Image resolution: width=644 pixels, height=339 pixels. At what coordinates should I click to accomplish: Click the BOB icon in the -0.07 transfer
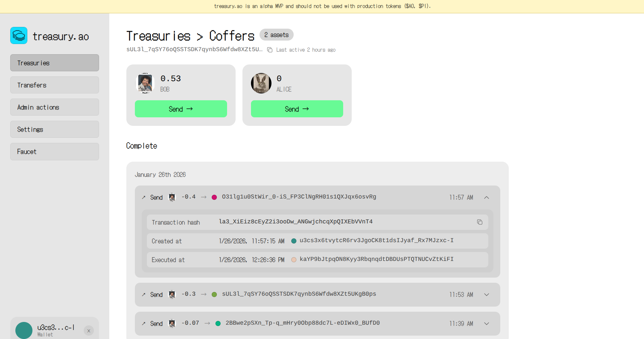pyautogui.click(x=172, y=323)
